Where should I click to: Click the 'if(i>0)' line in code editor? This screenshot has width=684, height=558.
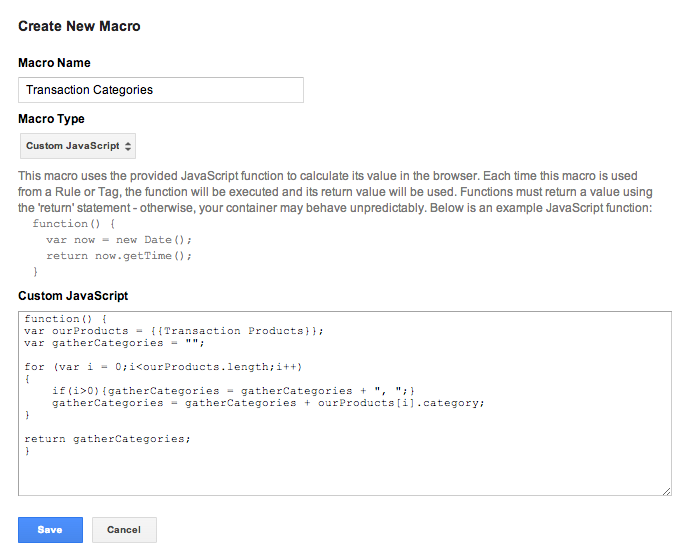233,391
